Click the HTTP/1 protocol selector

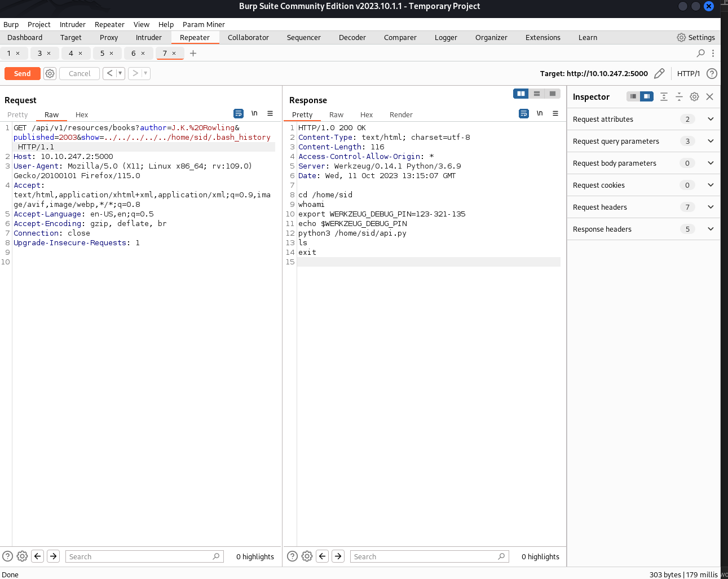point(688,74)
